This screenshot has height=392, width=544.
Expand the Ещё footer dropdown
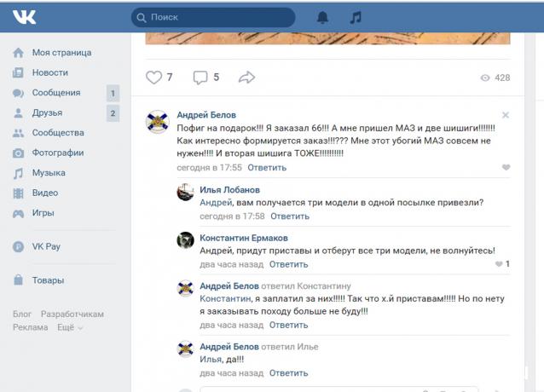tap(70, 327)
